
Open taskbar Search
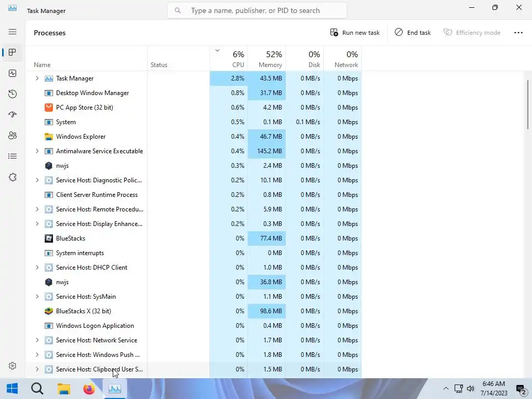pyautogui.click(x=37, y=389)
